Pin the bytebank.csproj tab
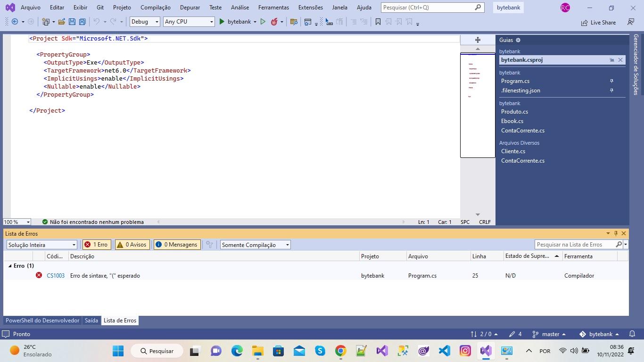 tap(612, 60)
